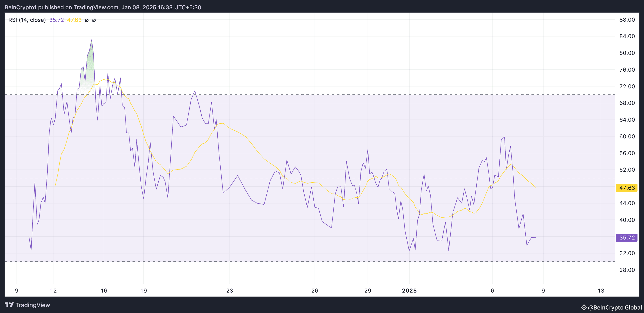Click the published-on header caption text
The image size is (644, 313).
click(x=103, y=7)
